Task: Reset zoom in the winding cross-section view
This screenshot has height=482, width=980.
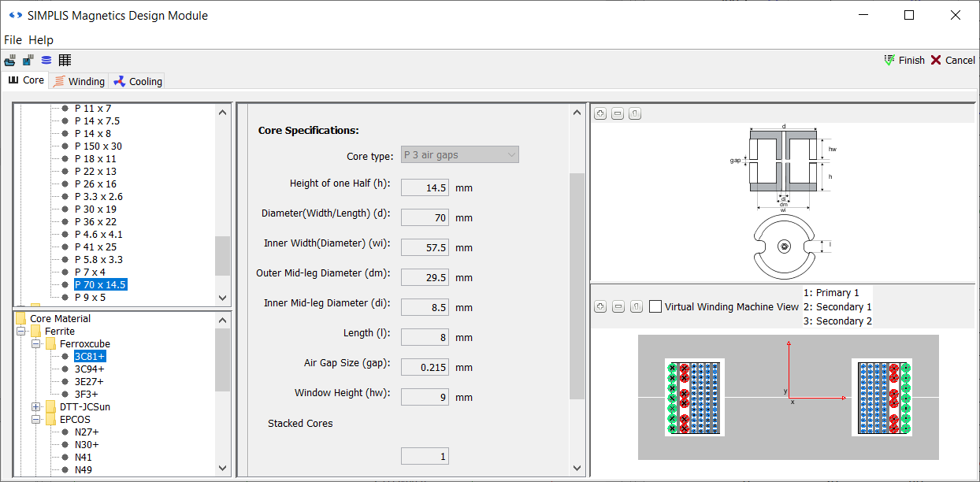Action: [635, 306]
